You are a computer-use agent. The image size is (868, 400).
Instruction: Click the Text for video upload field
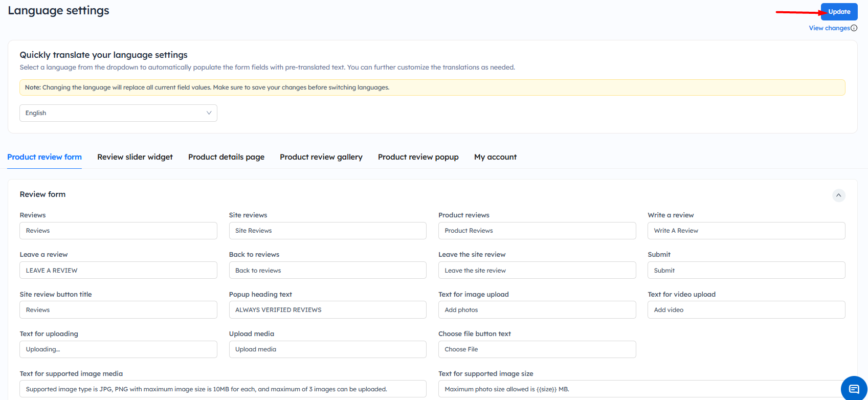tap(746, 310)
